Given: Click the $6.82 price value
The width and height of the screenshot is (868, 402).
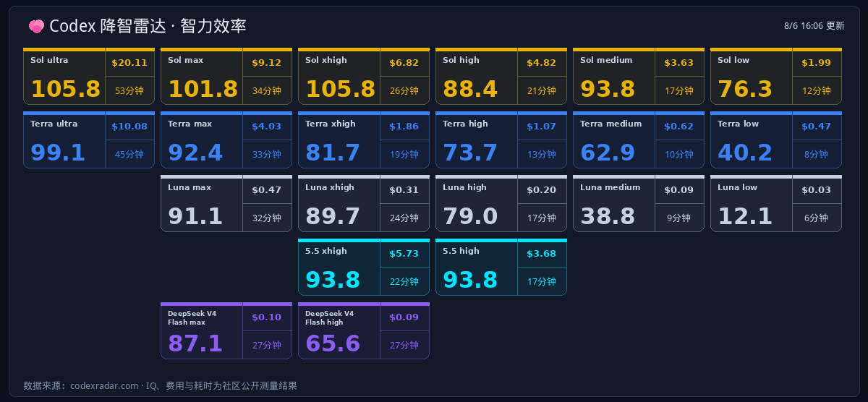Looking at the screenshot, I should pyautogui.click(x=404, y=63).
